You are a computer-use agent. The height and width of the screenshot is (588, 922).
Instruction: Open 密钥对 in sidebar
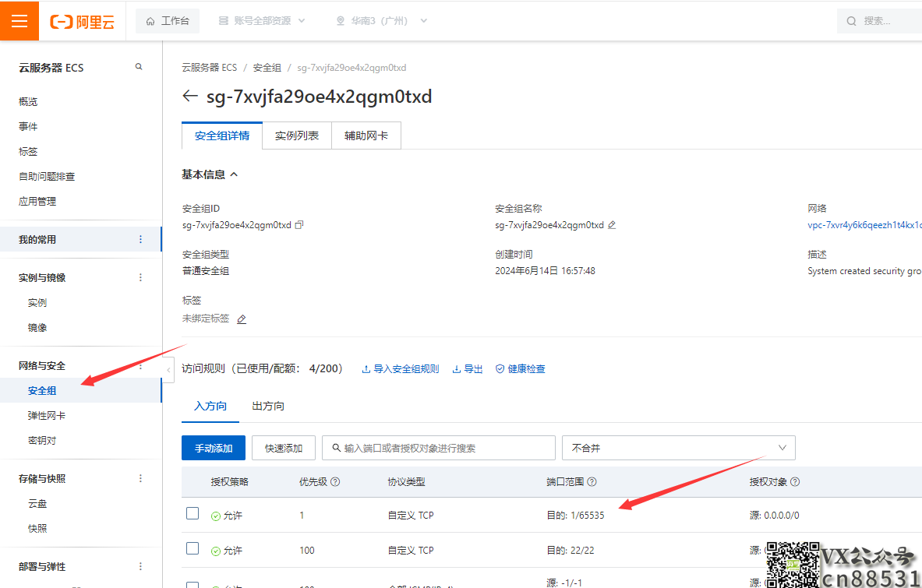[x=42, y=440]
